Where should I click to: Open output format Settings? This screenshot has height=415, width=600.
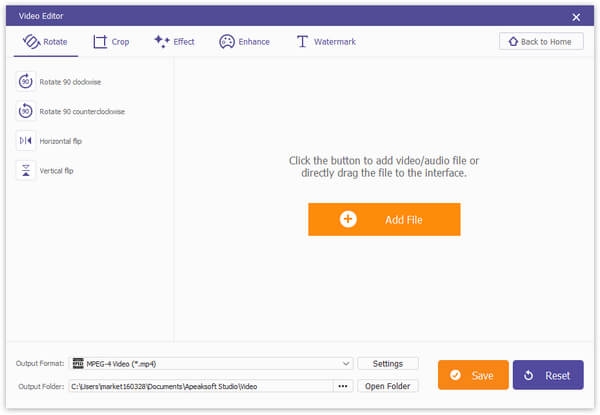[x=388, y=363]
